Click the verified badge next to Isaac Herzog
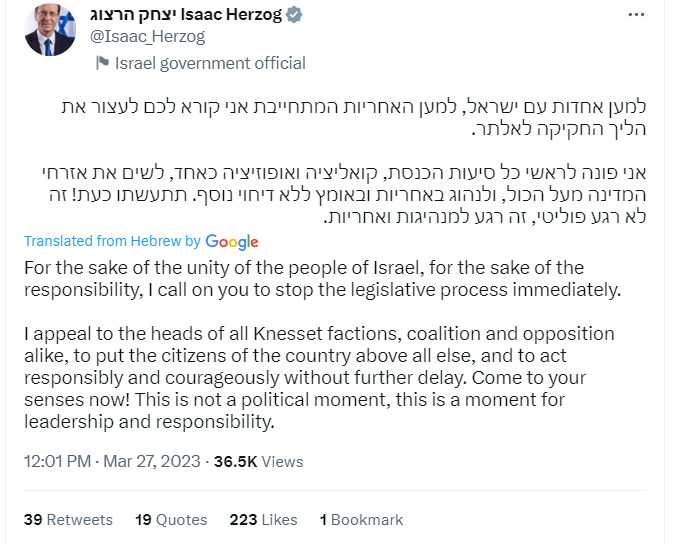 (294, 16)
